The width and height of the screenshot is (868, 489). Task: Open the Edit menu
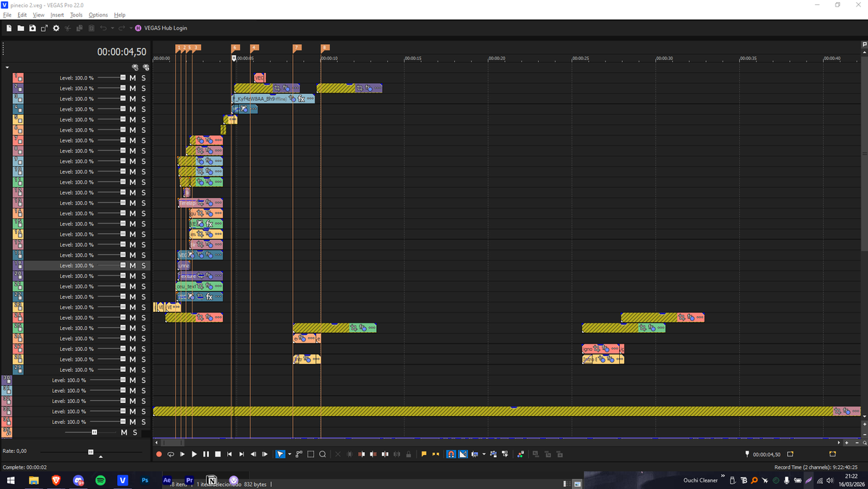click(x=22, y=14)
